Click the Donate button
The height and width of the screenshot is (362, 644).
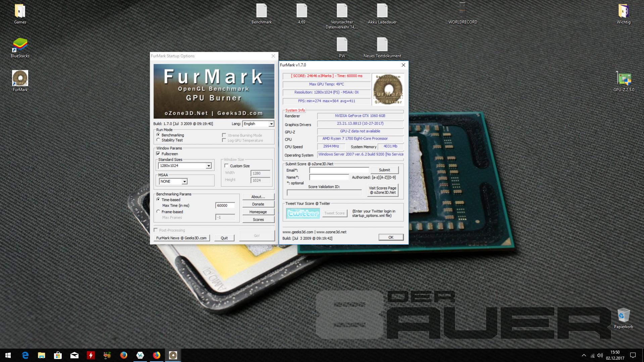[258, 204]
